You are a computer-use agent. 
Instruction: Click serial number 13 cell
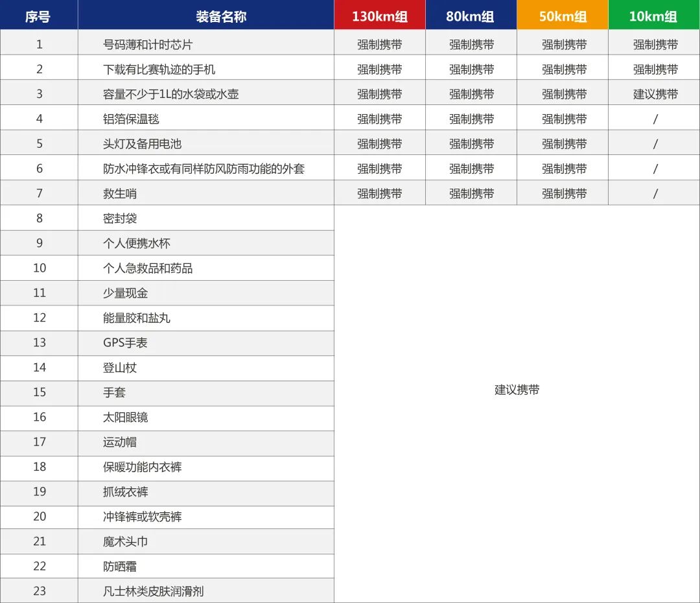[40, 342]
